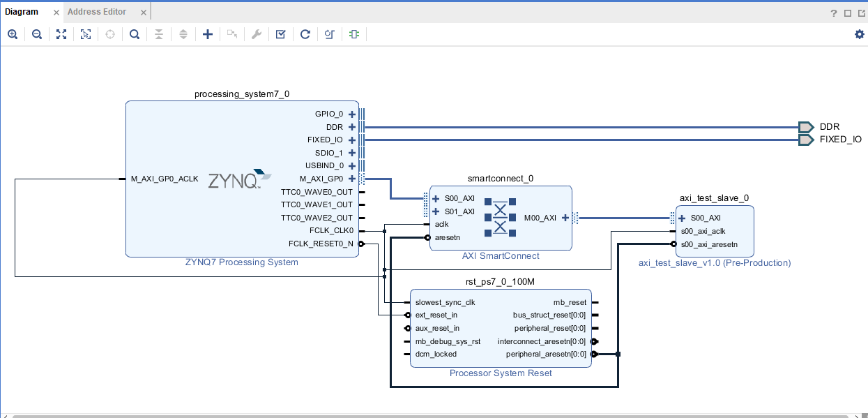Select the TTC0_WAVE1_OUT pin
The width and height of the screenshot is (868, 418).
(x=317, y=204)
